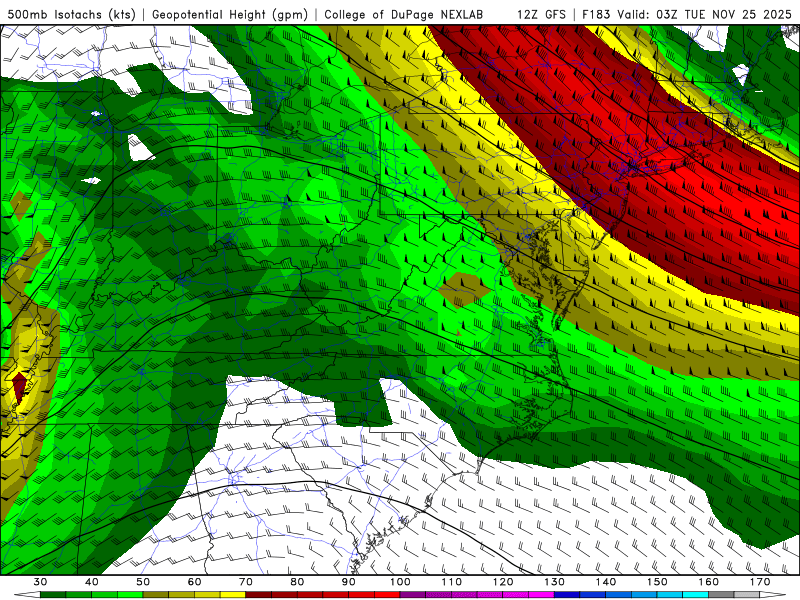The height and width of the screenshot is (600, 800).
Task: Click the 'Geopotential Height (gpm)' header label
Action: click(x=230, y=14)
